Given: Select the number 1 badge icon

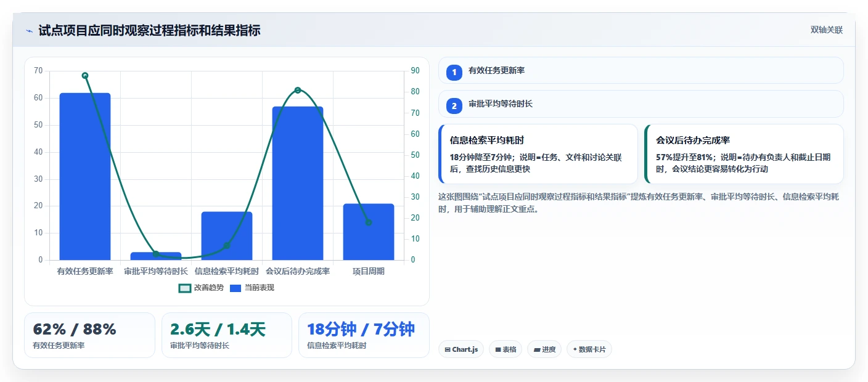Looking at the screenshot, I should tap(454, 72).
